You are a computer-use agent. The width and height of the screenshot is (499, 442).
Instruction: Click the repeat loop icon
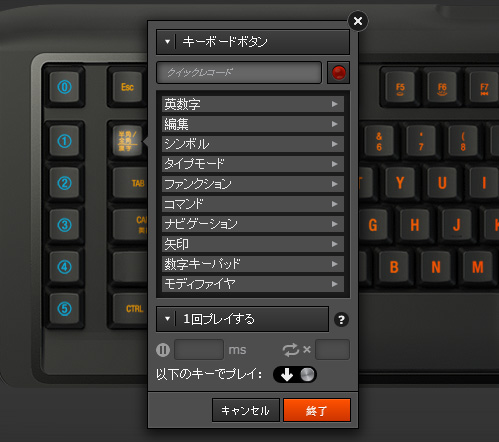tap(291, 350)
